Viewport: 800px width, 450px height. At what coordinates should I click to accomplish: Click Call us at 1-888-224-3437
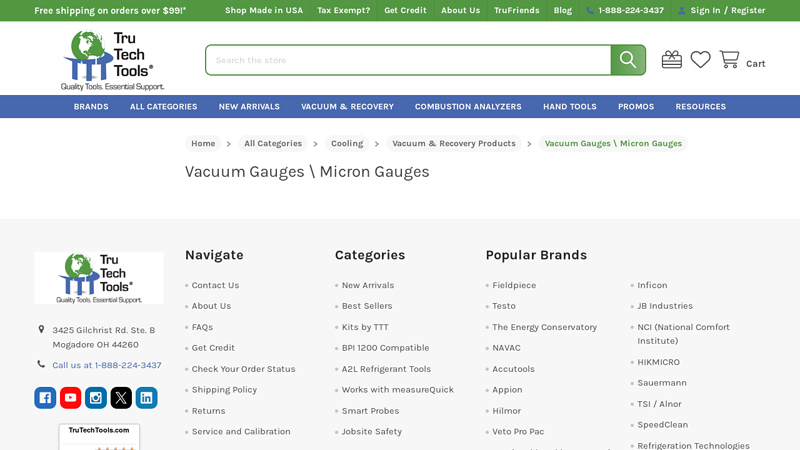[x=107, y=365]
